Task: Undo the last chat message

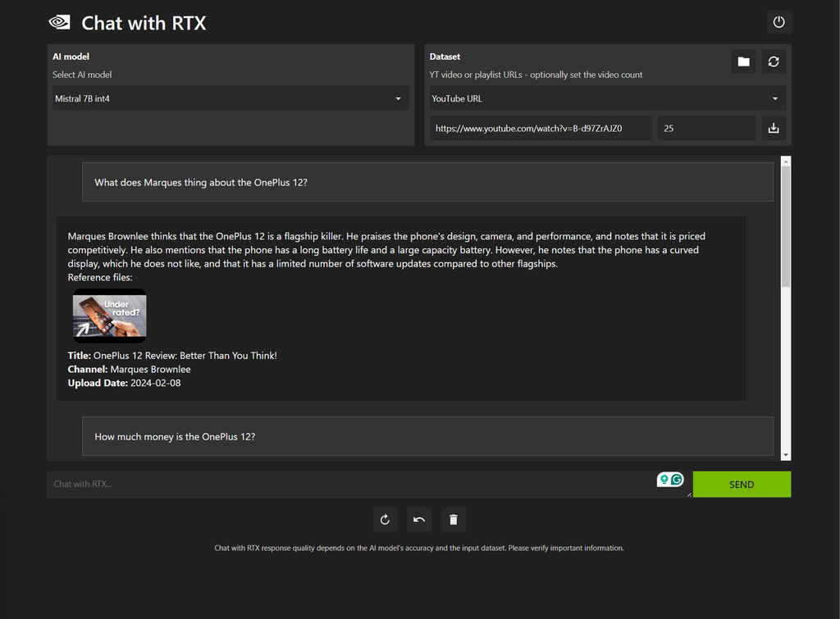Action: pyautogui.click(x=419, y=519)
